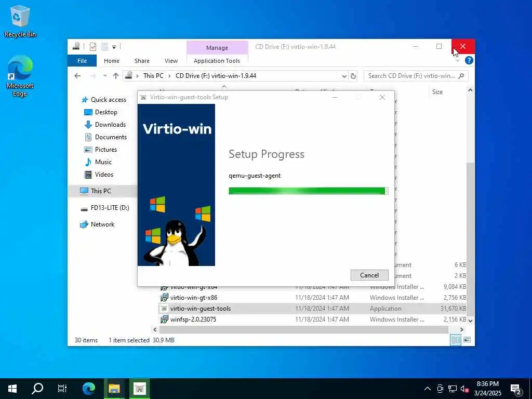Switch to the Home ribbon tab
532x399 pixels.
(x=111, y=61)
